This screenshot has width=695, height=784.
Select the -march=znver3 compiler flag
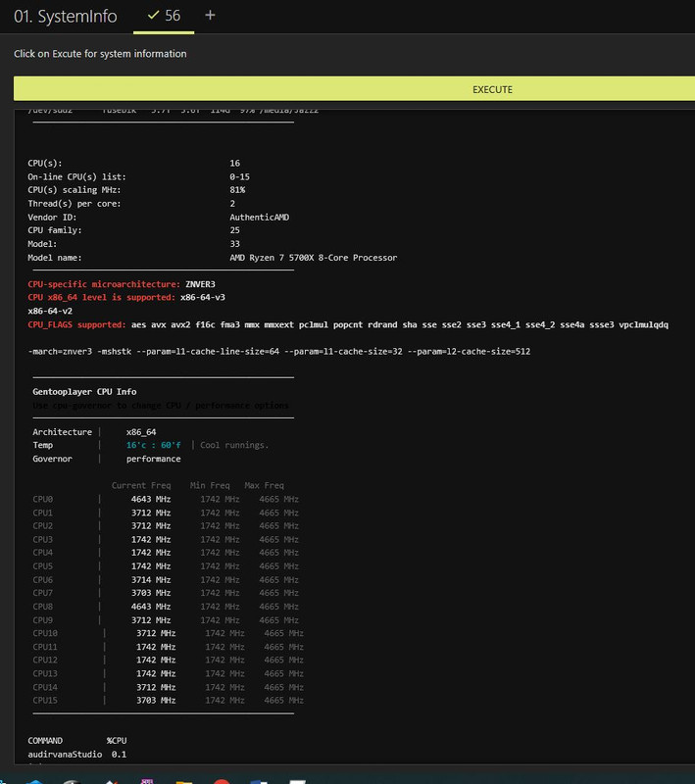pyautogui.click(x=60, y=351)
